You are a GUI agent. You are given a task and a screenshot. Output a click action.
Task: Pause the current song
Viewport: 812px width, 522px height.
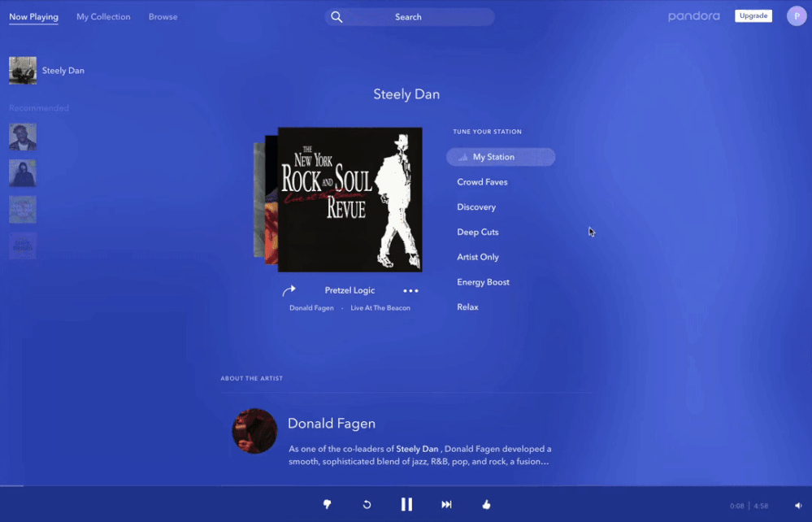pyautogui.click(x=406, y=505)
